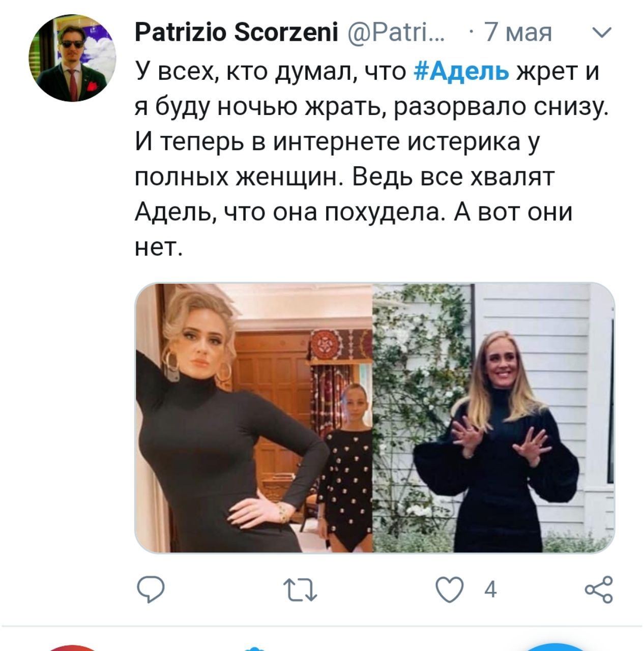Viewport: 644px width, 651px height.
Task: Open left photo of woman in black turtleneck
Action: click(254, 418)
